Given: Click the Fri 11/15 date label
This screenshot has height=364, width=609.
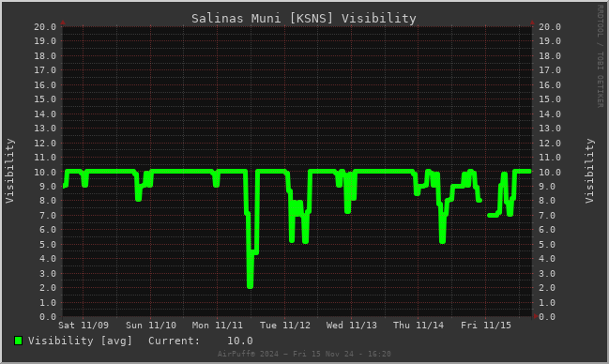Looking at the screenshot, I should (486, 326).
